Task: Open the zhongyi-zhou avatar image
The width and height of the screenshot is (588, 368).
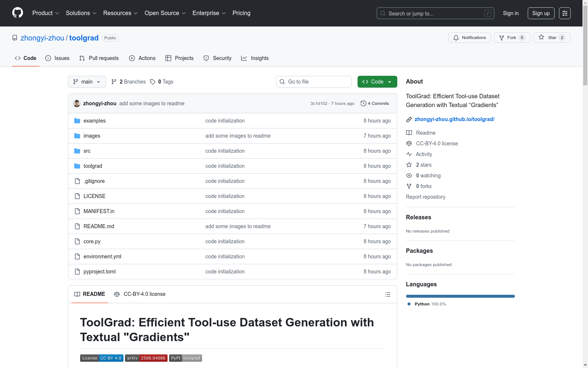Action: pos(77,103)
